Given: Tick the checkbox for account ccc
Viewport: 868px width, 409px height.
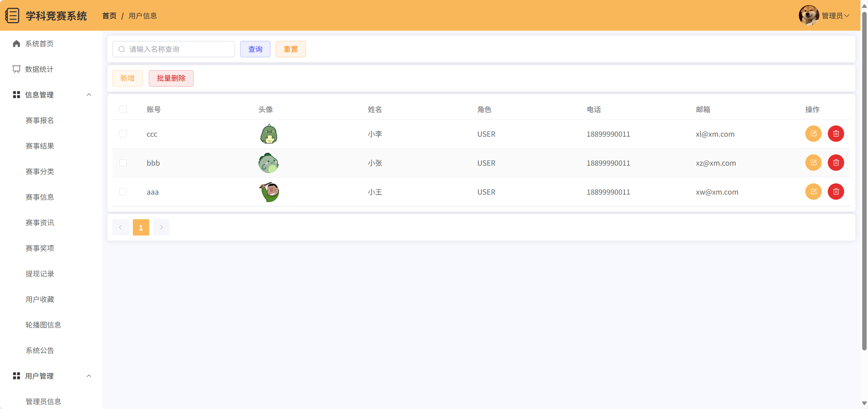Looking at the screenshot, I should pos(123,134).
